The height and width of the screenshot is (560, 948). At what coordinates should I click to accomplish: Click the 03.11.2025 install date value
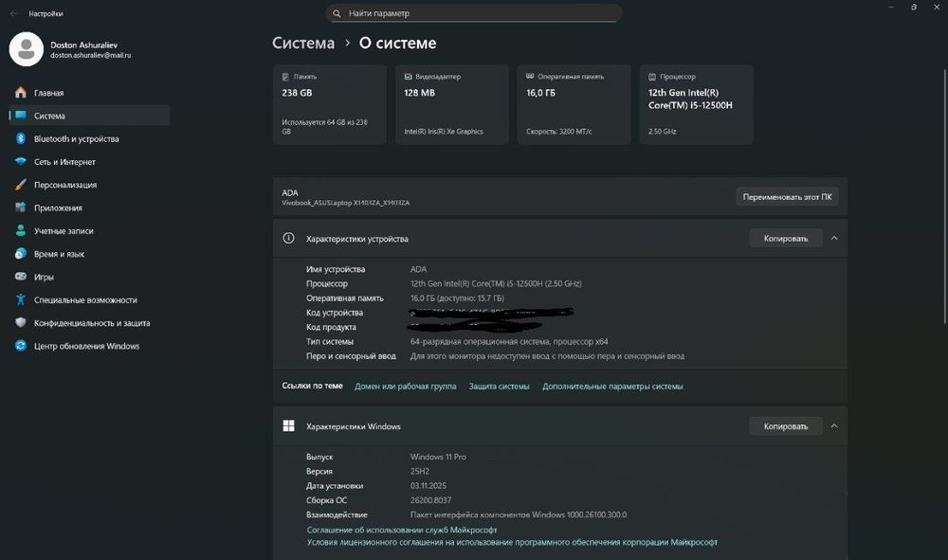pyautogui.click(x=428, y=486)
